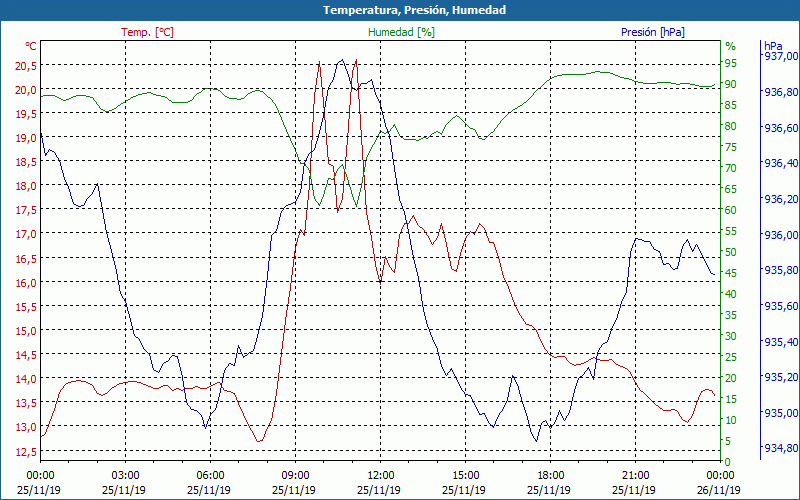Screen dimensions: 800x500
Task: Click the 18:00 time axis label
Action: click(x=551, y=476)
